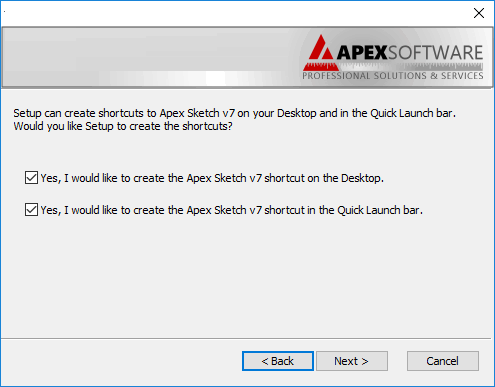Go back with the < Back button
The image size is (495, 387).
278,361
